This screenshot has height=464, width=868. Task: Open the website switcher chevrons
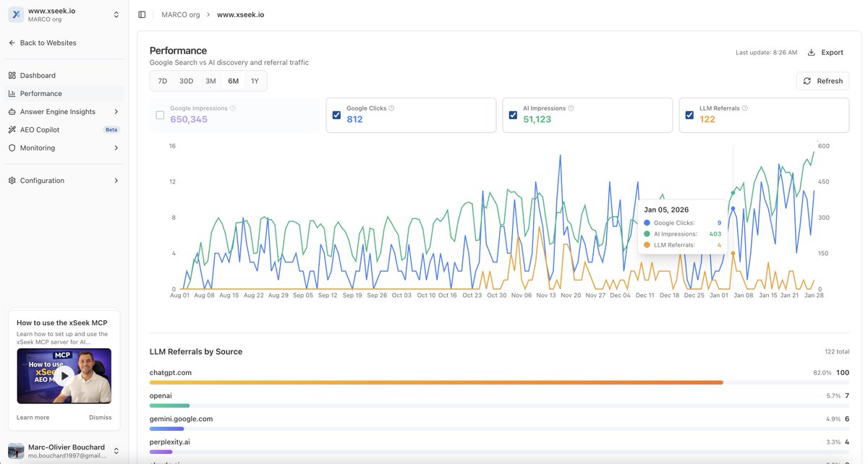coord(116,15)
